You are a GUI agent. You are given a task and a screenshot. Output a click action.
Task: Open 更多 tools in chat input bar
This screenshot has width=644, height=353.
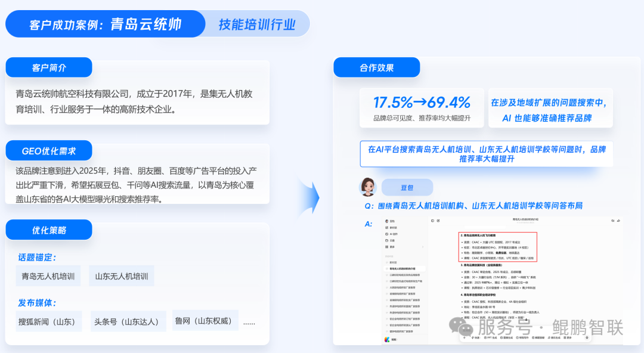click(568, 337)
